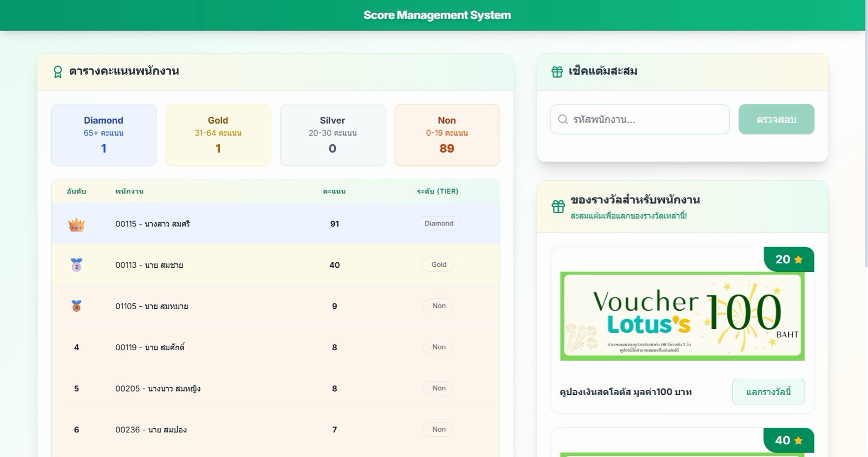This screenshot has width=868, height=457.
Task: Click the silver medal icon for 00113
Action: 76,265
